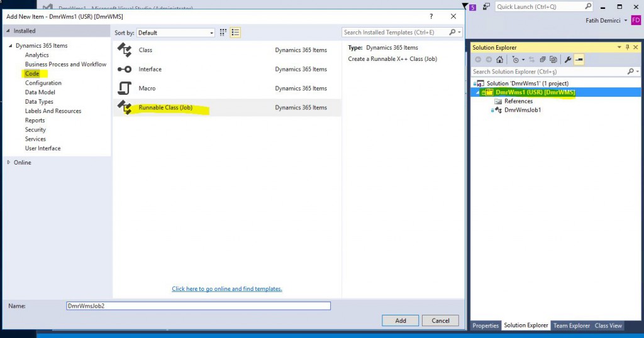Open pending changes filter dropdown arrow

[x=523, y=60]
